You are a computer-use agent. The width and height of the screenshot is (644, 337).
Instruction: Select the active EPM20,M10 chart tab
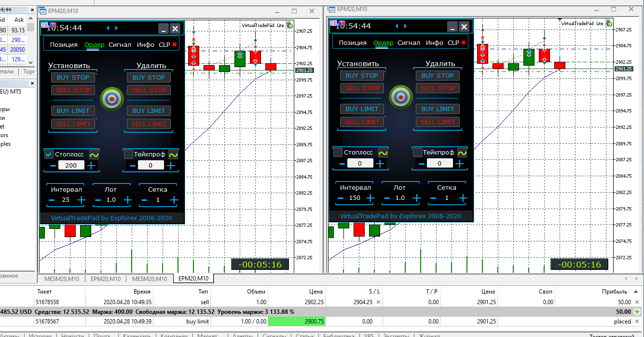click(x=193, y=279)
